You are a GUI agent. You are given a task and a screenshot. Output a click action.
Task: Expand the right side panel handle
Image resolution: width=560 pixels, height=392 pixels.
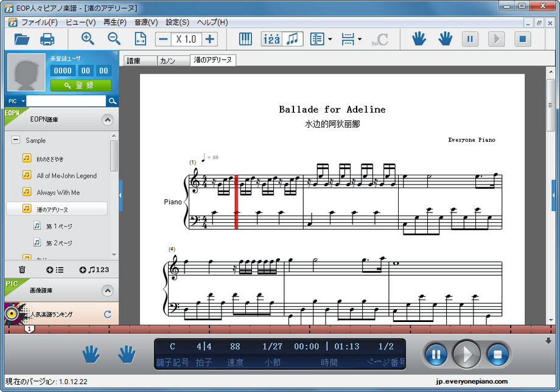coord(553,195)
